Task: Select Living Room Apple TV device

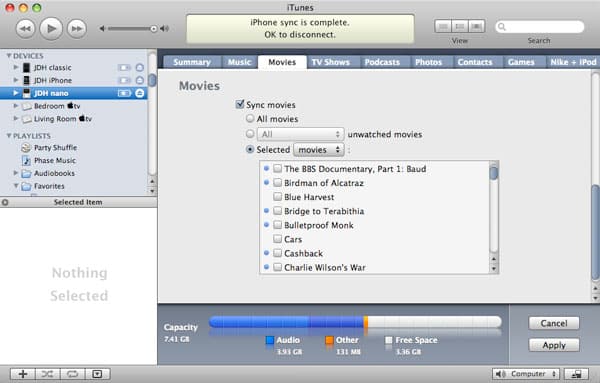Action: tap(63, 119)
